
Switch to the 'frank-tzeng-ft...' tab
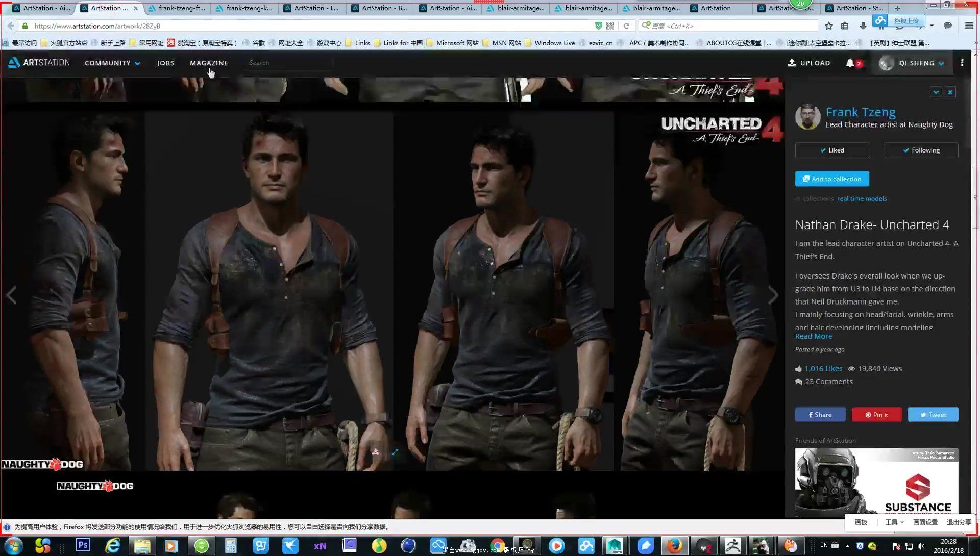pyautogui.click(x=177, y=8)
